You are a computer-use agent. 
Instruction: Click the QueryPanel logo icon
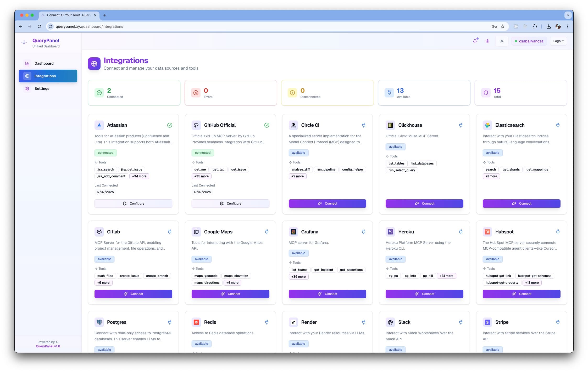(24, 43)
